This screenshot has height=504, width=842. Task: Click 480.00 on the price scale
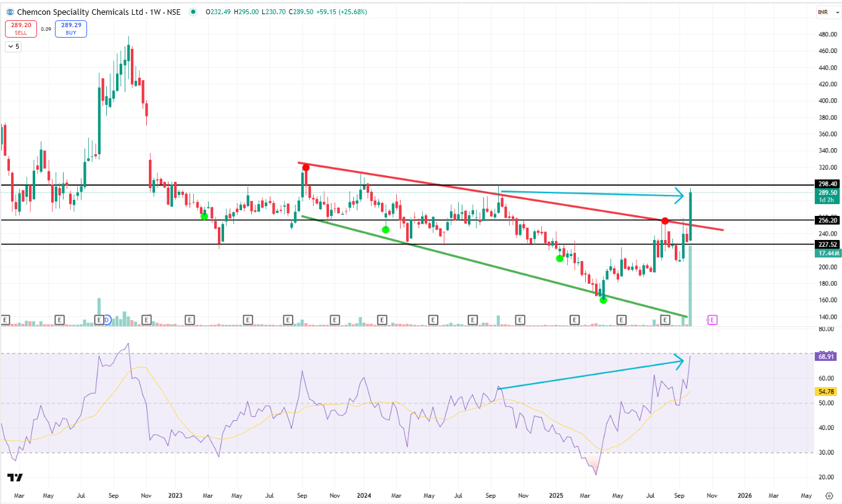827,35
